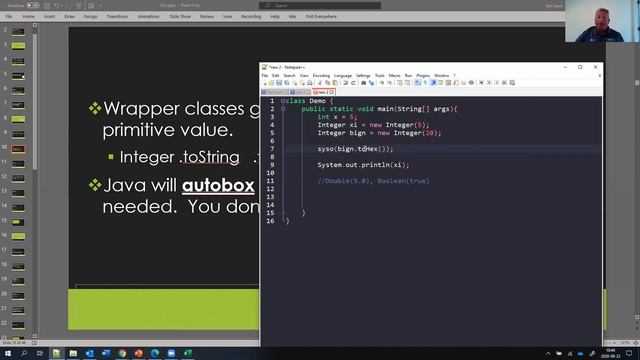This screenshot has height=360, width=640.
Task: Click Copy icon in Notepad++ toolbar
Action: point(327,83)
